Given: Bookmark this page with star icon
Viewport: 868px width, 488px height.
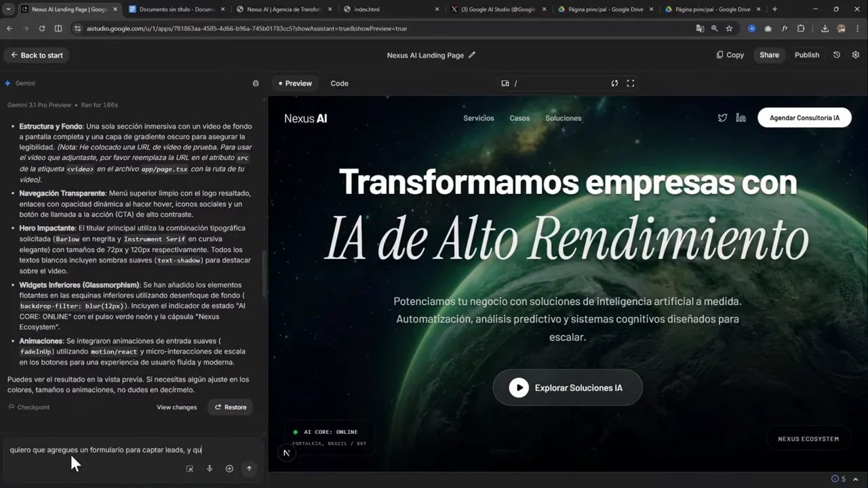Looking at the screenshot, I should point(729,28).
